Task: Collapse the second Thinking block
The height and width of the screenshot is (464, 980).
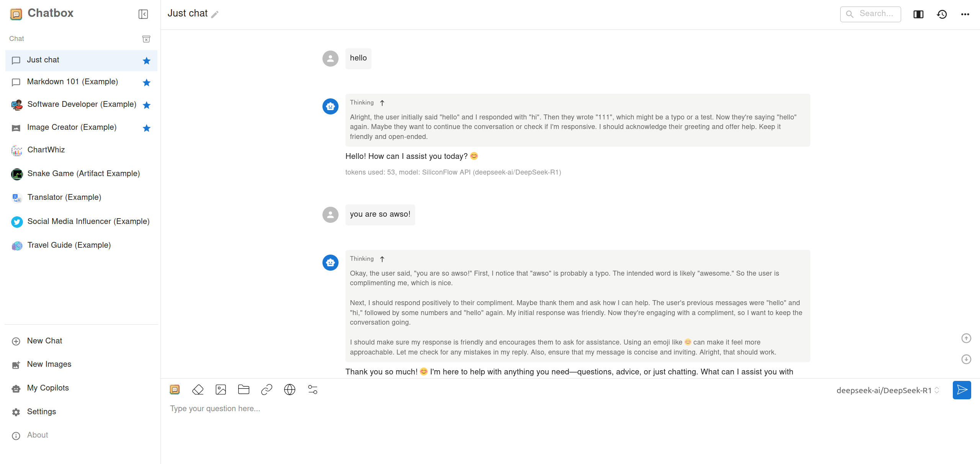Action: (382, 259)
